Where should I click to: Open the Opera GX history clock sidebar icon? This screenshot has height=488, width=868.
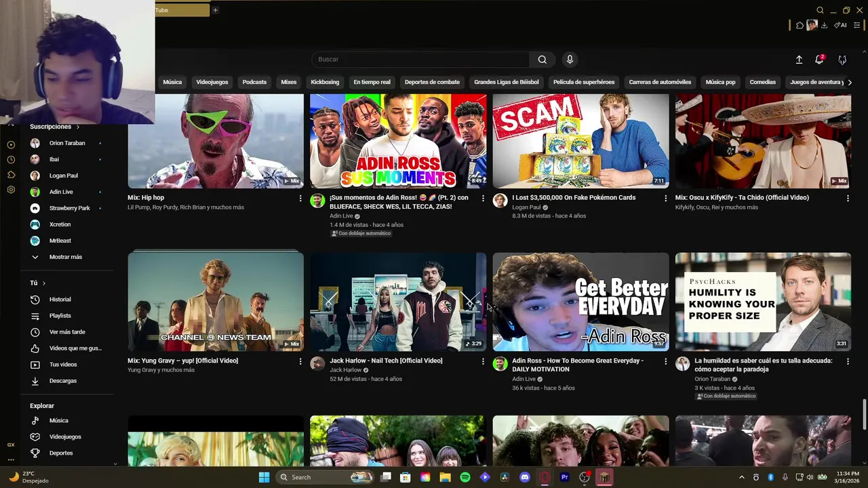pos(11,159)
